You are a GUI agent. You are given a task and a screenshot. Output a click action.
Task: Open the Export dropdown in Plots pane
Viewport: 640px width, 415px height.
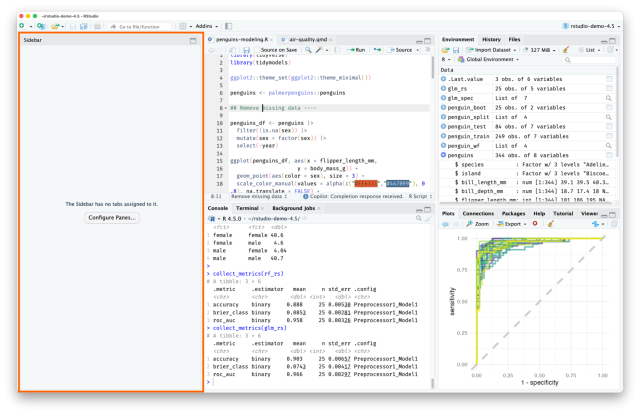[512, 224]
